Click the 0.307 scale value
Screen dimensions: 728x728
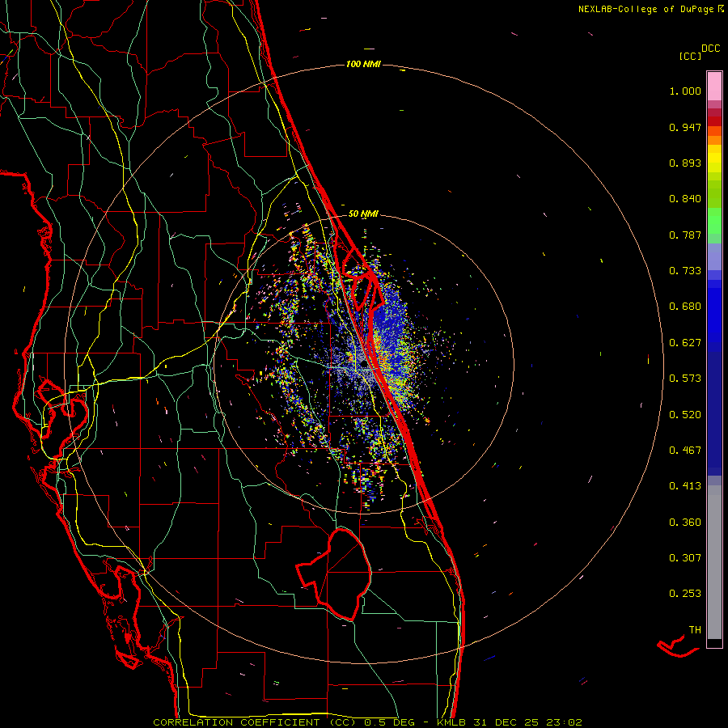685,558
